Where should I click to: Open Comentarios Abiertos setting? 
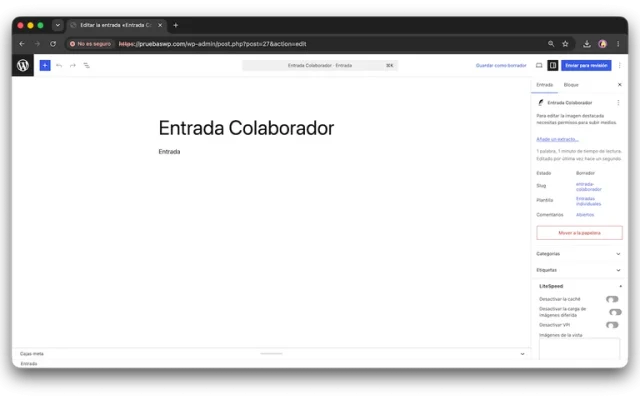[585, 215]
